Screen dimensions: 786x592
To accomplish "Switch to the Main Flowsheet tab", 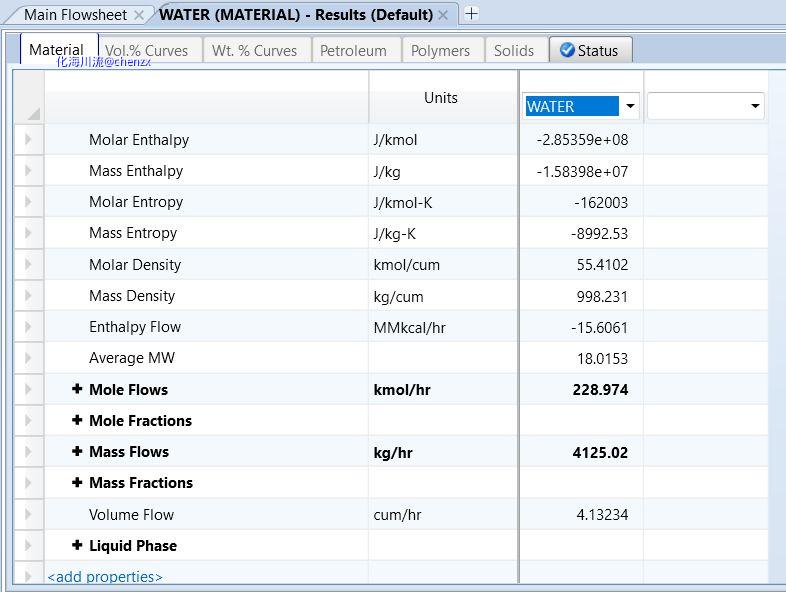I will [x=76, y=15].
